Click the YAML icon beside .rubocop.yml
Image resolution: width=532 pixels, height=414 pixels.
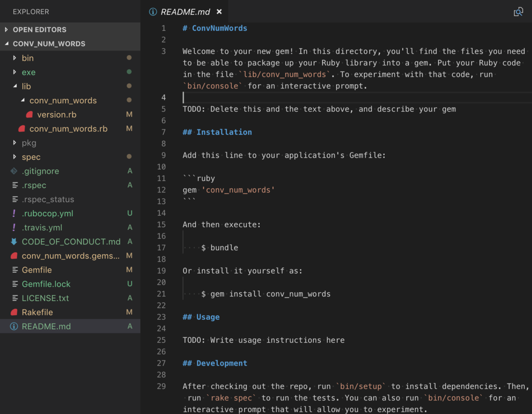click(x=14, y=213)
